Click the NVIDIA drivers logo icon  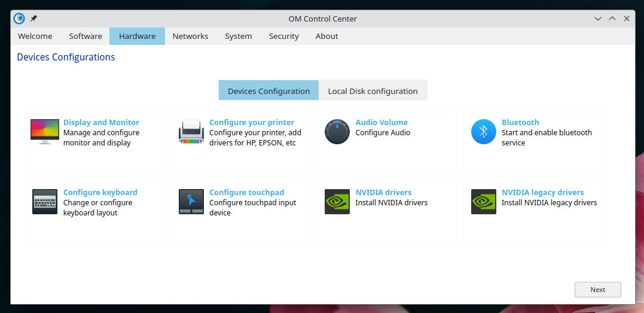[x=337, y=202]
